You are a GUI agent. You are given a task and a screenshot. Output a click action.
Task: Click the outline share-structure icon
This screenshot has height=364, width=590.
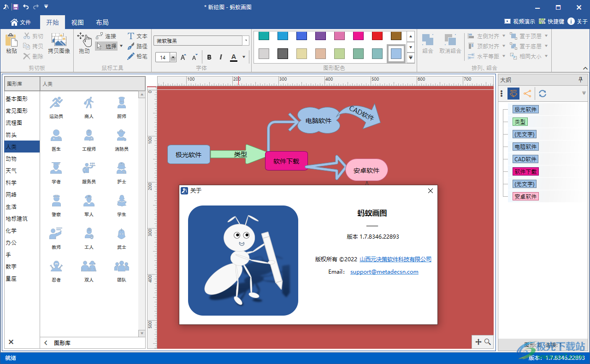[x=527, y=94]
